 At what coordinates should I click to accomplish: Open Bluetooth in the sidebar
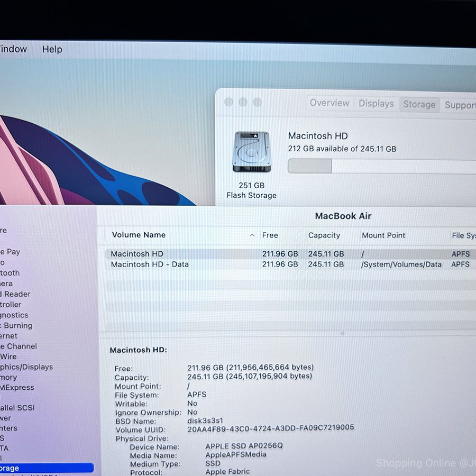[x=10, y=273]
